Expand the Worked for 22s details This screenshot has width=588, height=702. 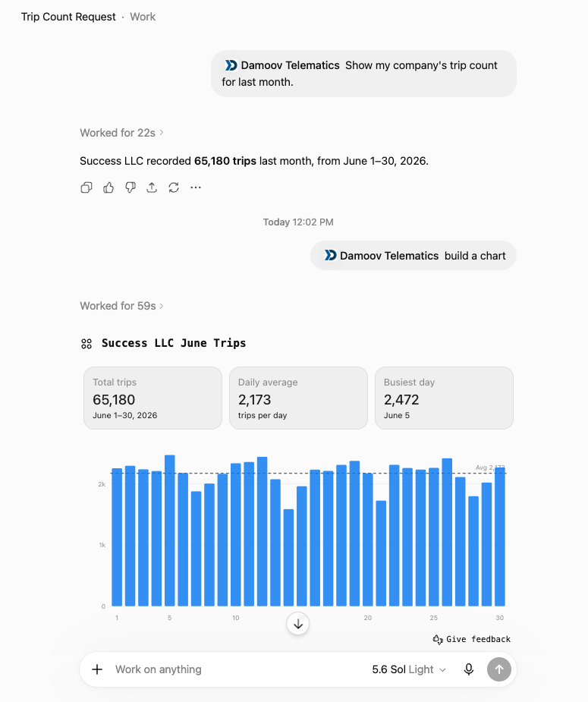(x=121, y=133)
